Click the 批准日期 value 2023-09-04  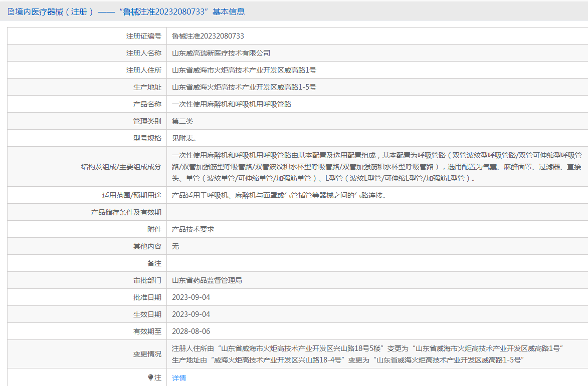click(191, 297)
